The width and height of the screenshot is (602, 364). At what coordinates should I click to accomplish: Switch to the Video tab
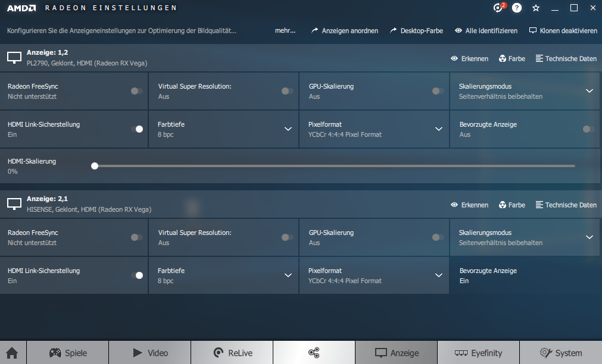149,353
